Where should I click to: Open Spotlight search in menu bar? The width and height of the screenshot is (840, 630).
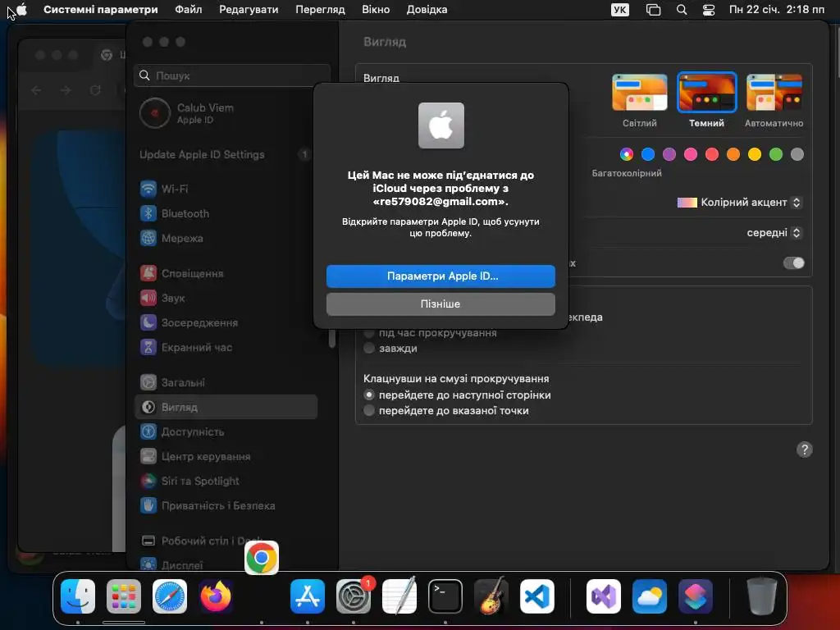tap(682, 10)
